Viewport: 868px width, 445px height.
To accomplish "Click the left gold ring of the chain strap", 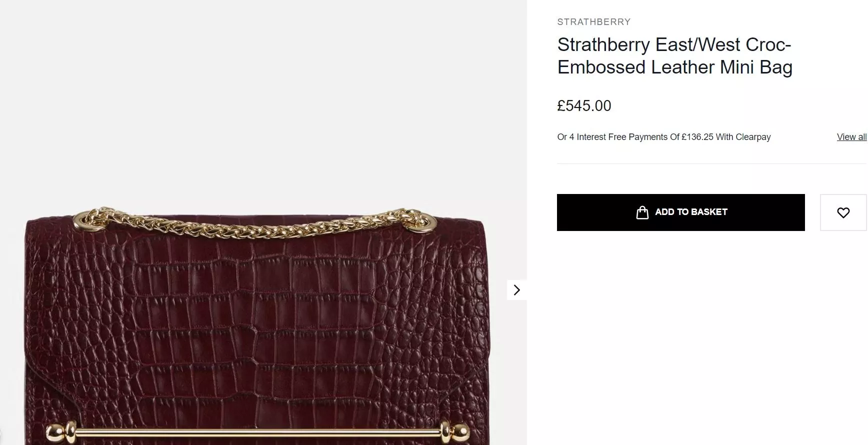I will click(x=81, y=220).
